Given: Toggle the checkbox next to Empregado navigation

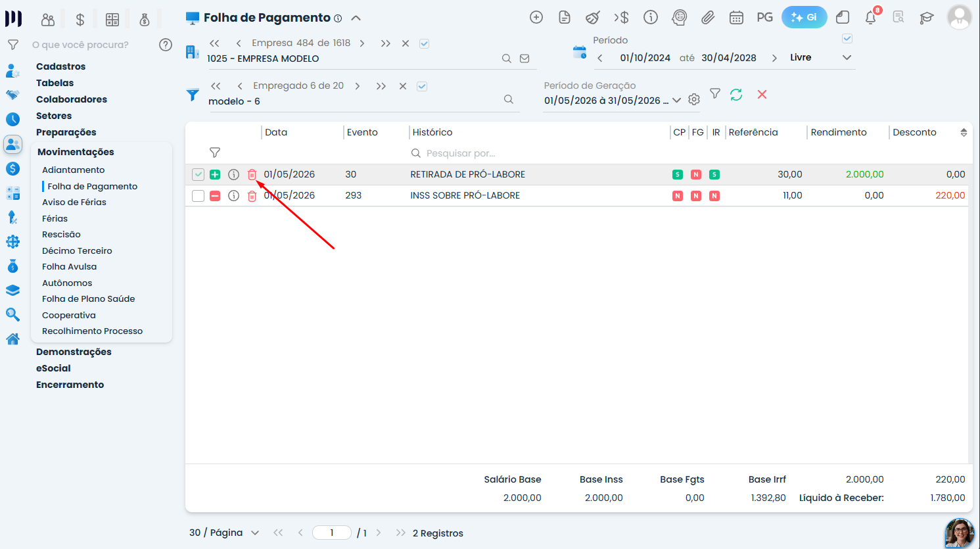Looking at the screenshot, I should 422,86.
